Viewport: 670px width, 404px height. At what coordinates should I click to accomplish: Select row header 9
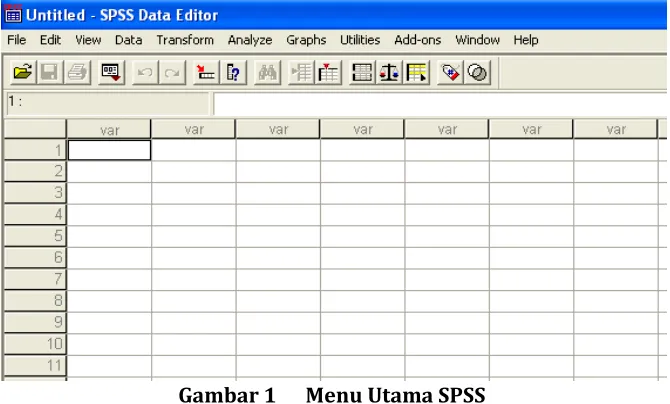(35, 322)
